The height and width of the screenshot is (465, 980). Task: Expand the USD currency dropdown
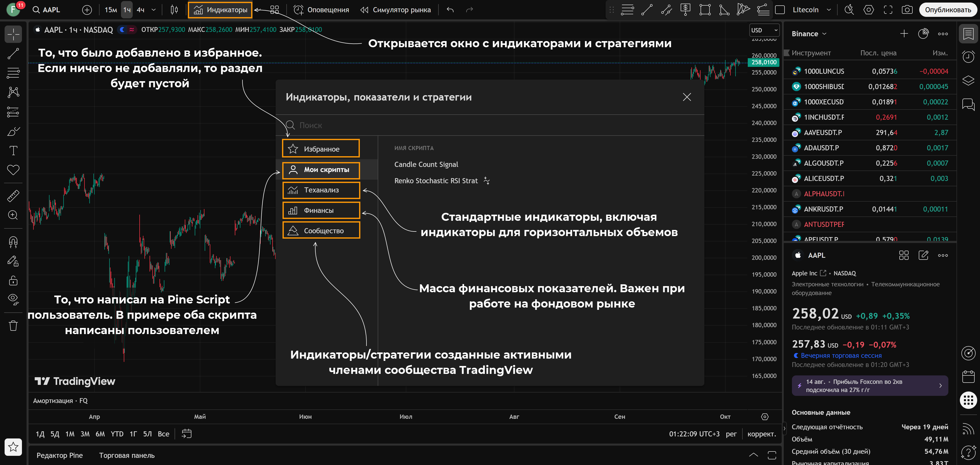click(x=764, y=30)
